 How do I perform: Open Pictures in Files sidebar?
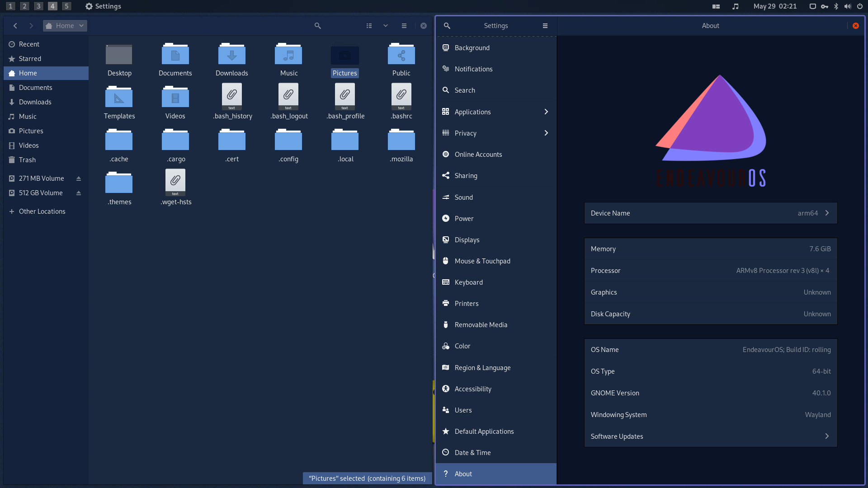[46, 131]
